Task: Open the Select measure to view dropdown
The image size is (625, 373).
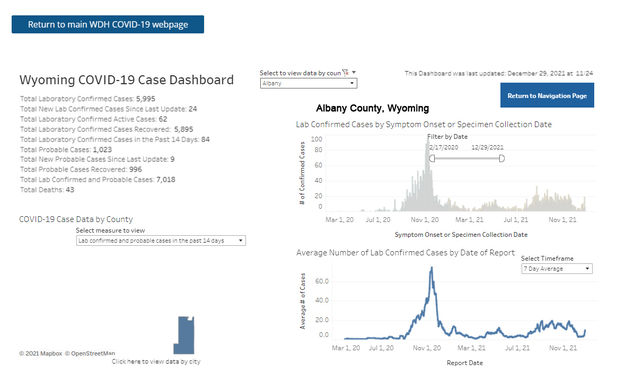Action: click(x=161, y=241)
